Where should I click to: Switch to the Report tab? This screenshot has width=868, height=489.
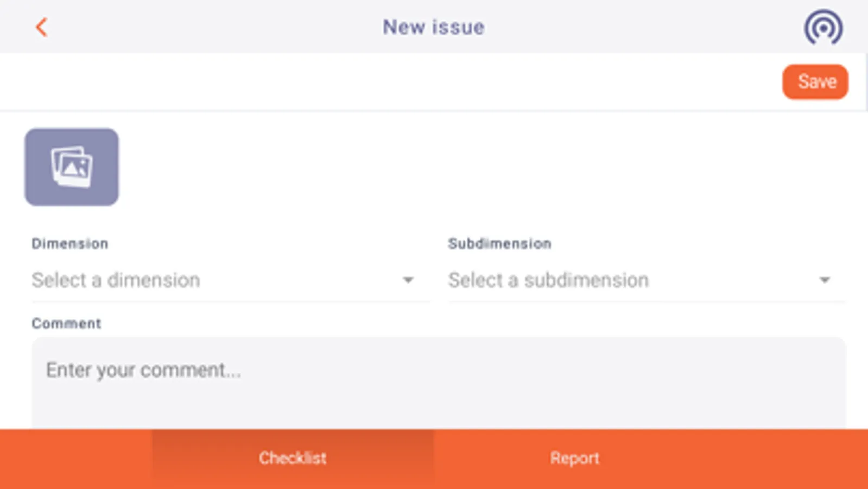575,458
